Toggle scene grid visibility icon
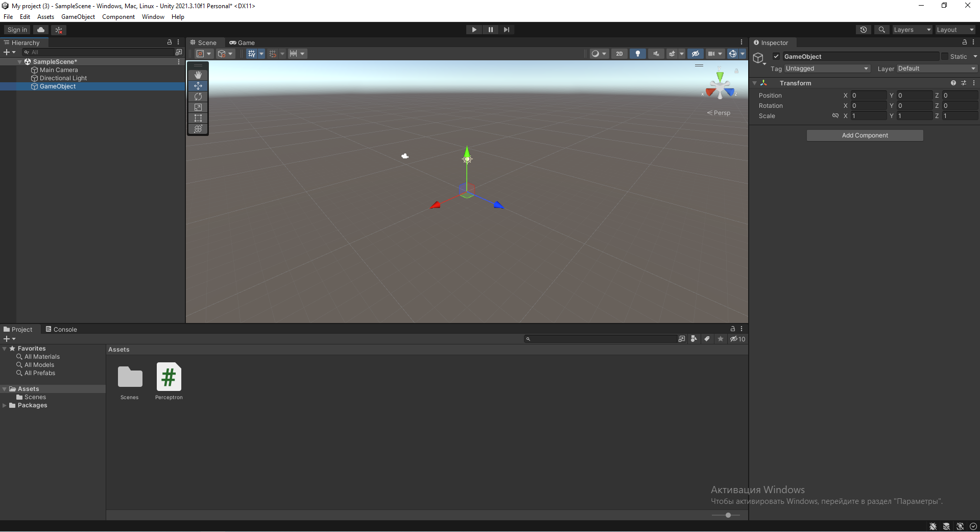This screenshot has height=532, width=980. click(x=251, y=54)
